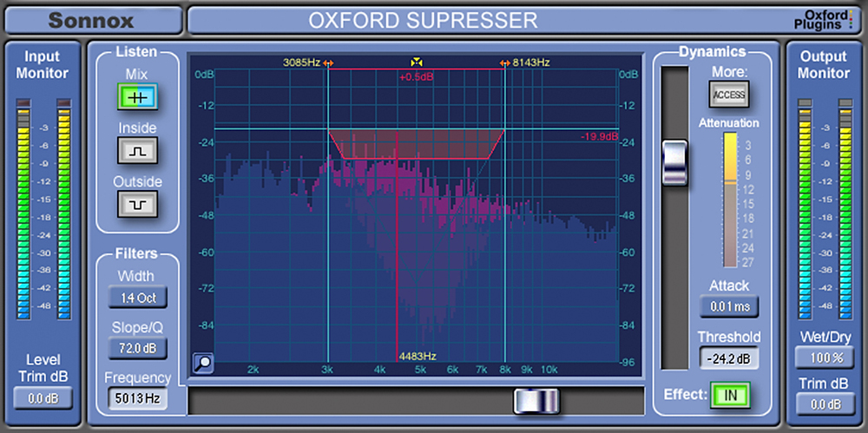Screen dimensions: 868x433
Task: Click the magnifier zoom icon in graph
Action: tap(202, 364)
